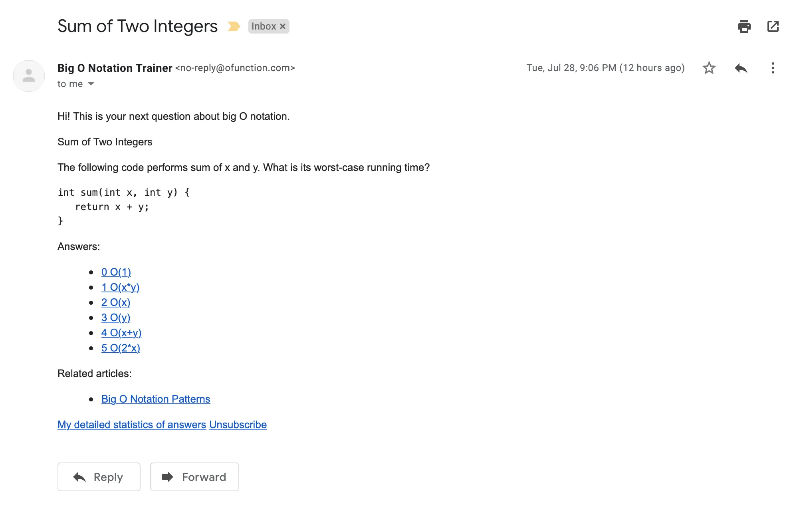Open email in new window
This screenshot has width=793, height=532.
click(773, 26)
